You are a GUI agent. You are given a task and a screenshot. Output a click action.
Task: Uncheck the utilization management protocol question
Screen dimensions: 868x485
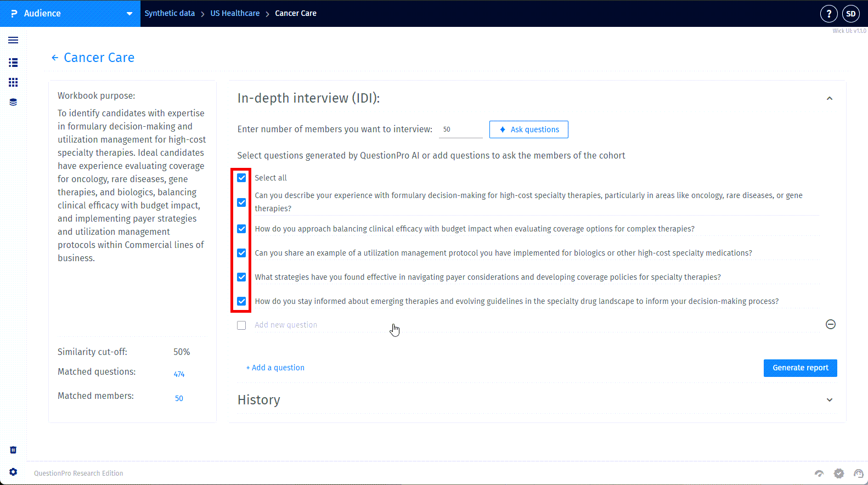tap(241, 253)
